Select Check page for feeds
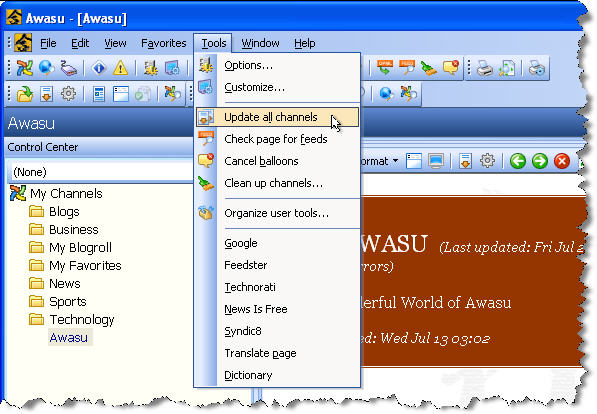Image resolution: width=597 pixels, height=414 pixels. 277,139
